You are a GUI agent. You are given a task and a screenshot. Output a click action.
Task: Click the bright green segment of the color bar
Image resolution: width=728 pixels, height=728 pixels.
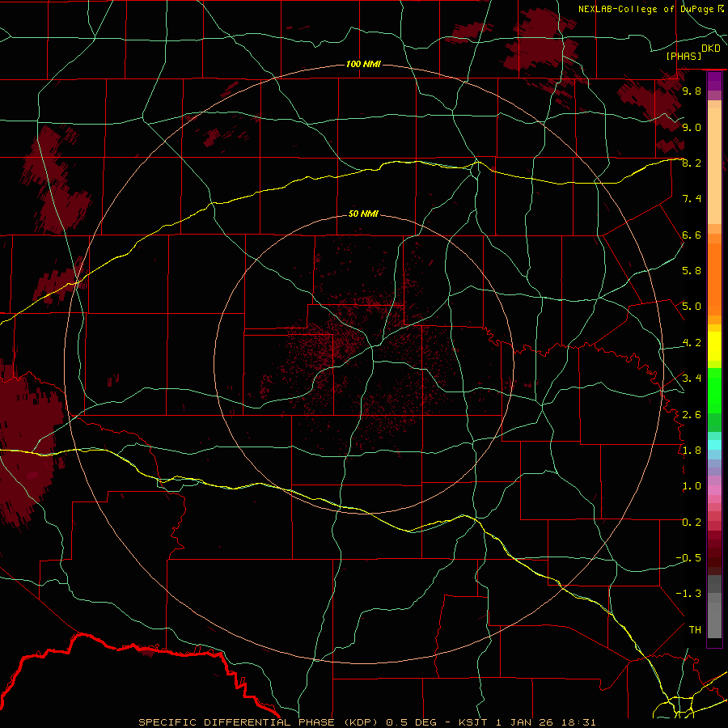[714, 390]
